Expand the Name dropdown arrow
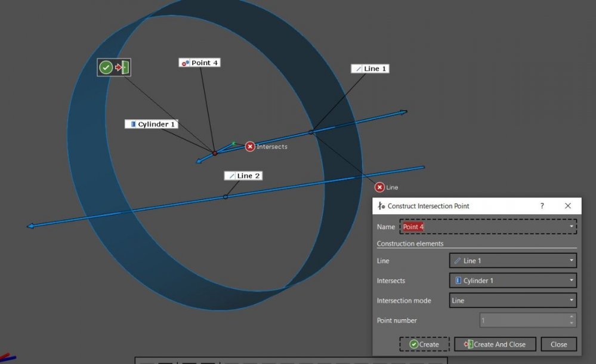Screen dimensions: 596x364 (x=572, y=227)
